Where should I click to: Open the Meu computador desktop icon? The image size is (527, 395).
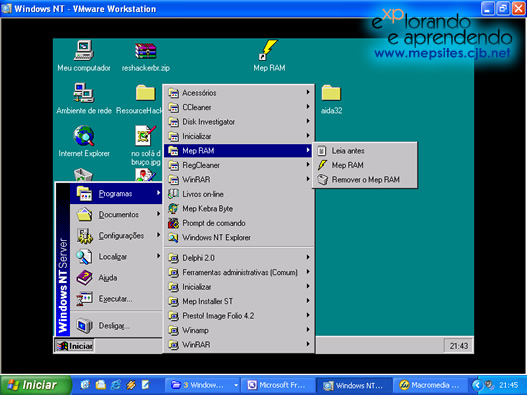pos(84,56)
